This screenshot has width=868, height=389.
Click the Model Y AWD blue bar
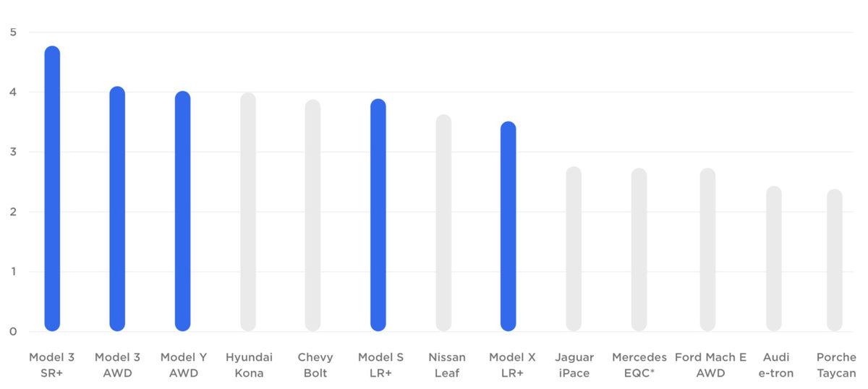[182, 211]
